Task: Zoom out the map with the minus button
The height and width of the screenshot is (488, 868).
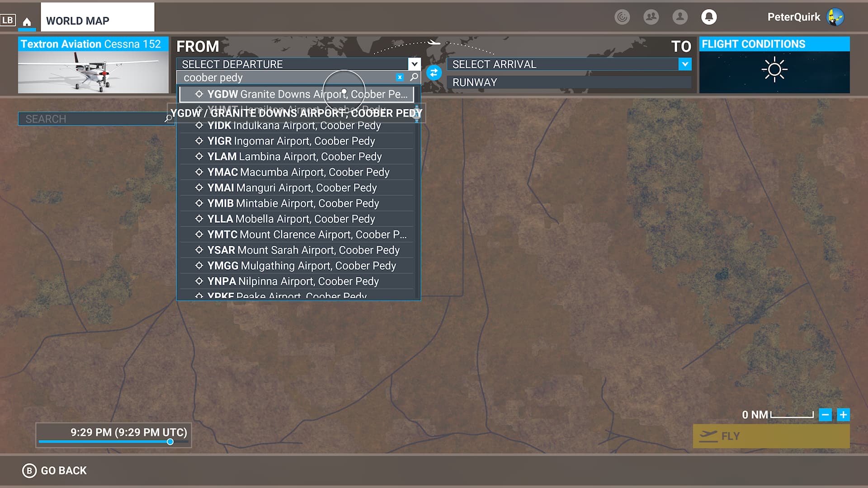Action: point(825,414)
